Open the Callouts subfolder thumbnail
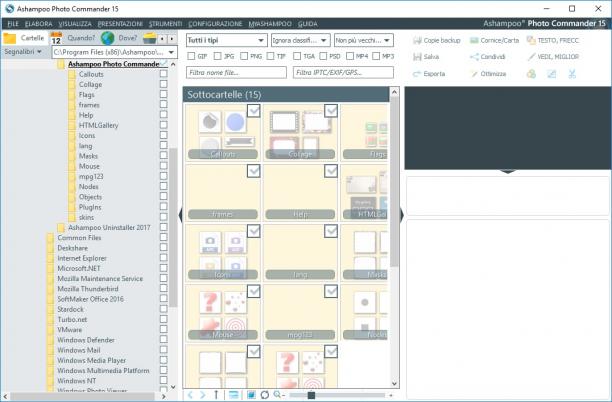Screen dimensions: 612x402 223,132
